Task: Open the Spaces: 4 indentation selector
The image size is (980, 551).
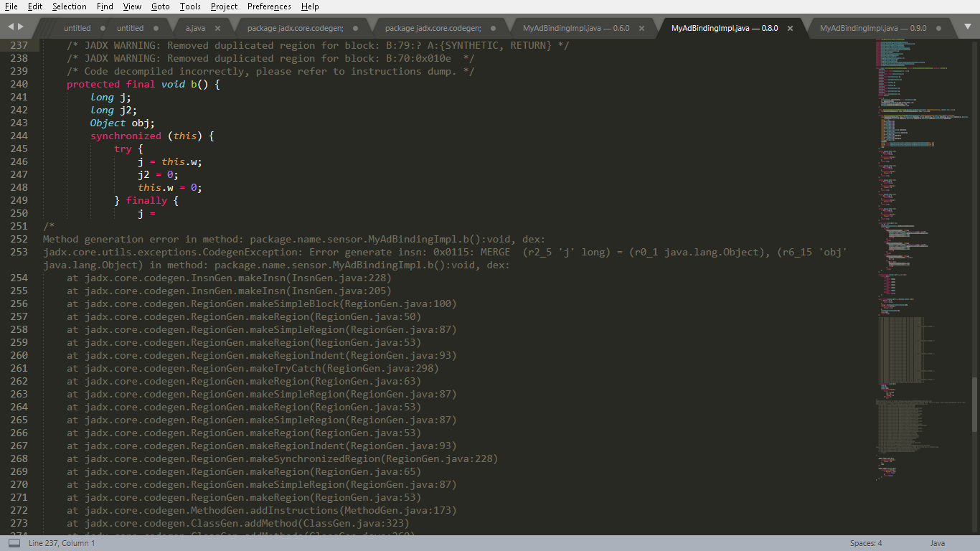Action: [866, 543]
